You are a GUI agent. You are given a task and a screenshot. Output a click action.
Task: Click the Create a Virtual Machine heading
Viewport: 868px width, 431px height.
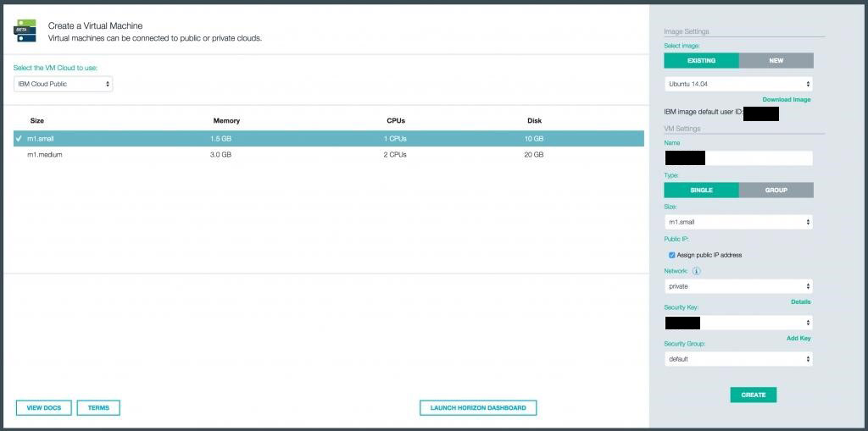95,26
